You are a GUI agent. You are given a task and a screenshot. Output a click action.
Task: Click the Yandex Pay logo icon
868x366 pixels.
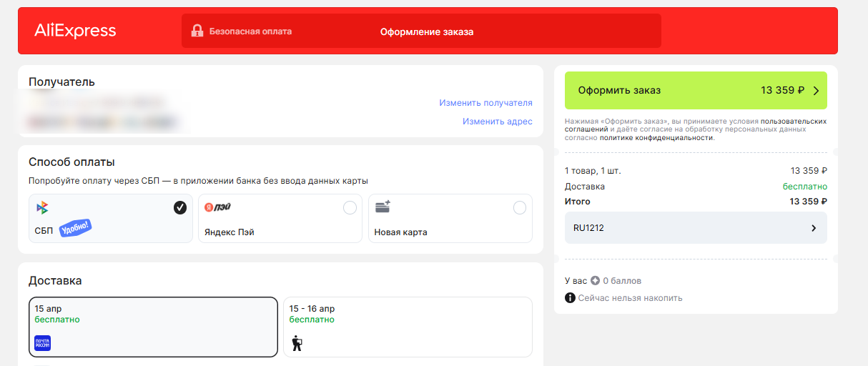click(217, 207)
